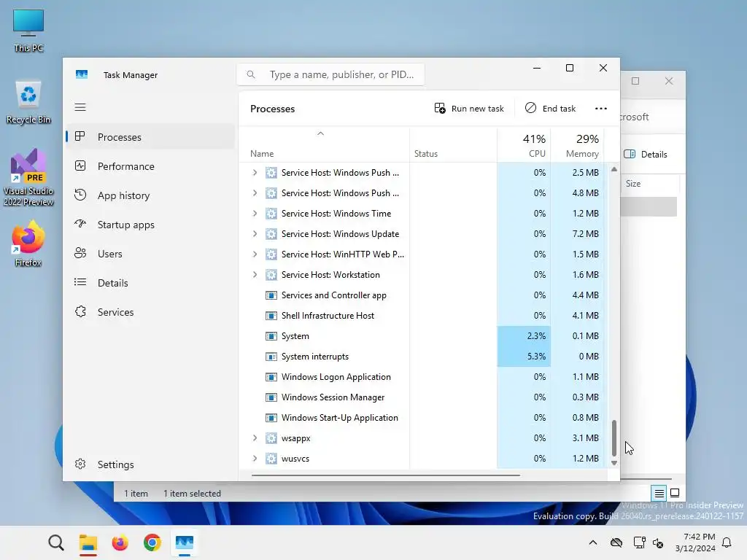The width and height of the screenshot is (747, 560).
Task: Open the Task Manager hamburger navigation menu
Action: (80, 107)
